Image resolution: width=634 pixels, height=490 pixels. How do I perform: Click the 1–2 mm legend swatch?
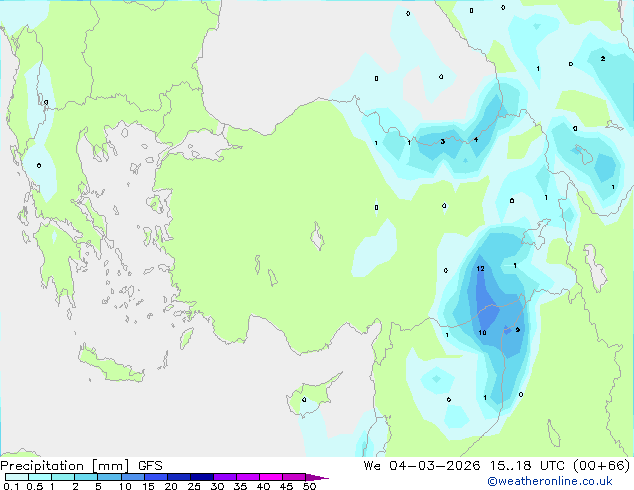(x=63, y=477)
